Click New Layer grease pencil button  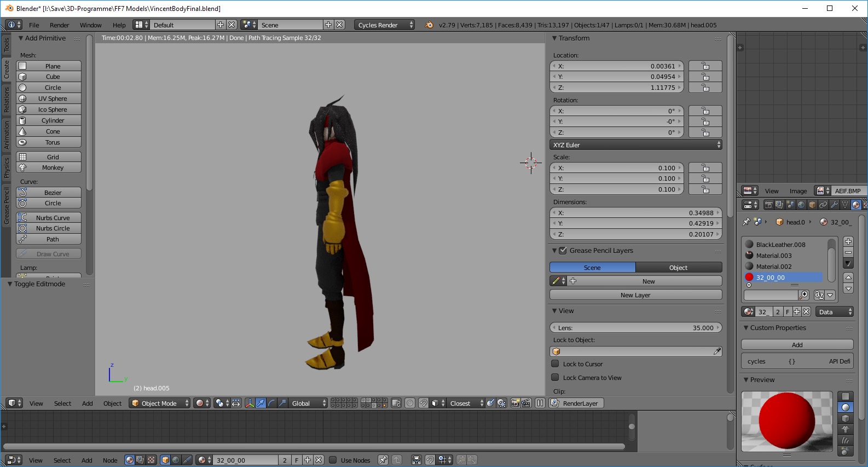pos(636,295)
